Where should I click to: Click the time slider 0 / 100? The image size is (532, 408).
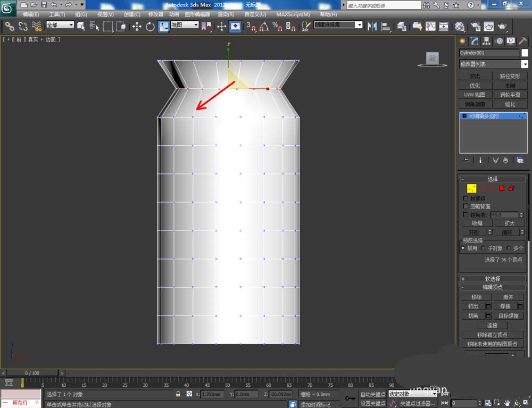tap(32, 373)
